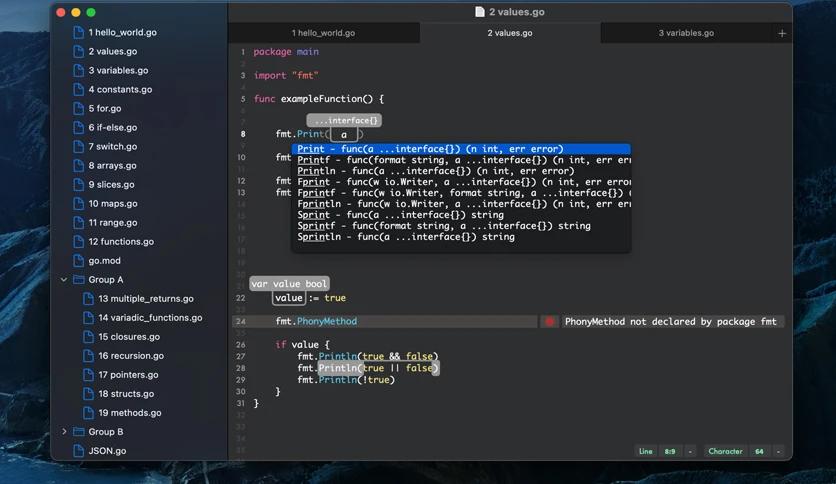Click the file icon beside 2 values.go
Image resolution: width=836 pixels, height=484 pixels.
[x=78, y=52]
